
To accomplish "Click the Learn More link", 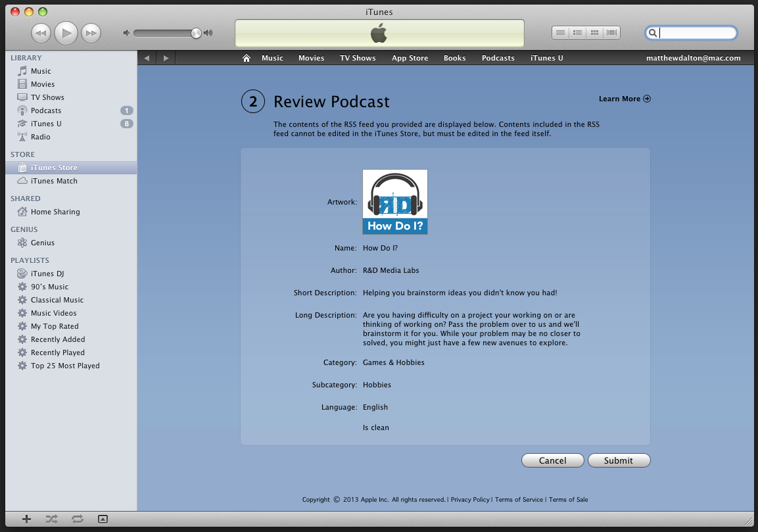I will coord(625,99).
